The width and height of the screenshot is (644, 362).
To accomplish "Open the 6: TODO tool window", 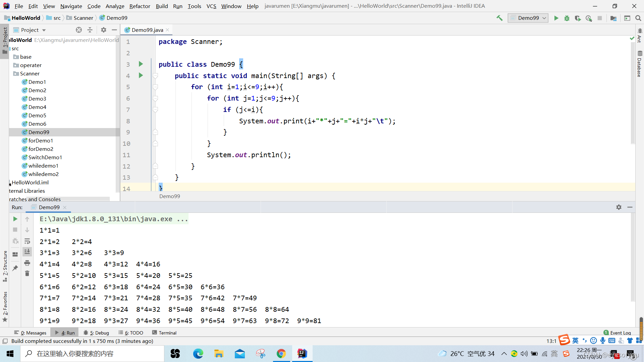I will click(x=131, y=333).
